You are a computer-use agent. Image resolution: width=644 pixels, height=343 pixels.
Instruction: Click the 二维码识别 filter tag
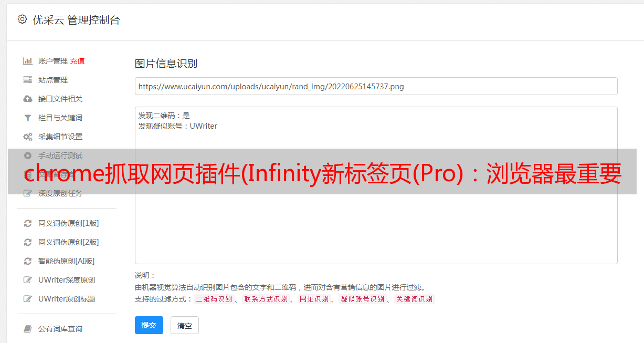(214, 299)
